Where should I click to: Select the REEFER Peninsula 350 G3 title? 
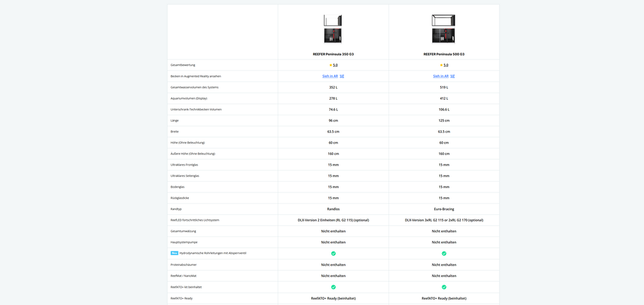click(x=333, y=54)
